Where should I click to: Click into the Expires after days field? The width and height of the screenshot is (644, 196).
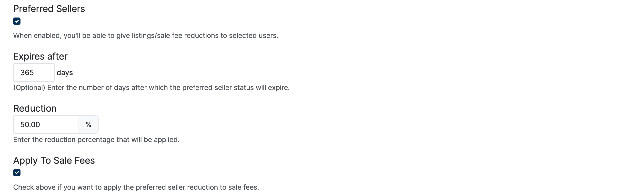[x=34, y=72]
